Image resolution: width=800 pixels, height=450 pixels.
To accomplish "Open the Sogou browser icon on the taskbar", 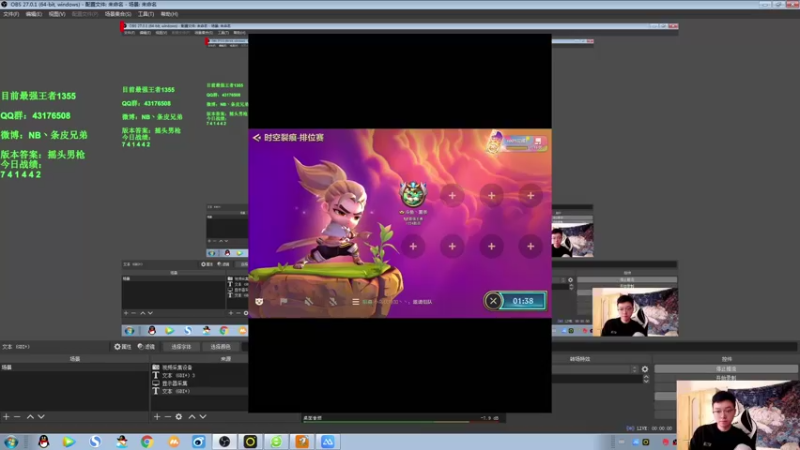I will (x=95, y=442).
